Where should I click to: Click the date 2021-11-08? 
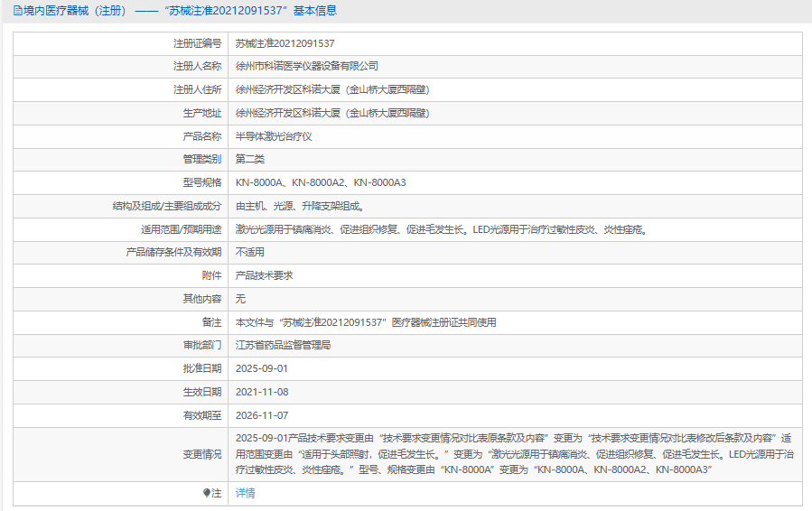tap(262, 392)
